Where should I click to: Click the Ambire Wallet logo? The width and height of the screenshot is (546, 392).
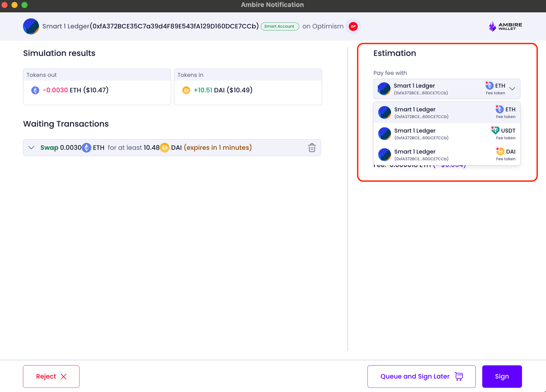(x=505, y=26)
